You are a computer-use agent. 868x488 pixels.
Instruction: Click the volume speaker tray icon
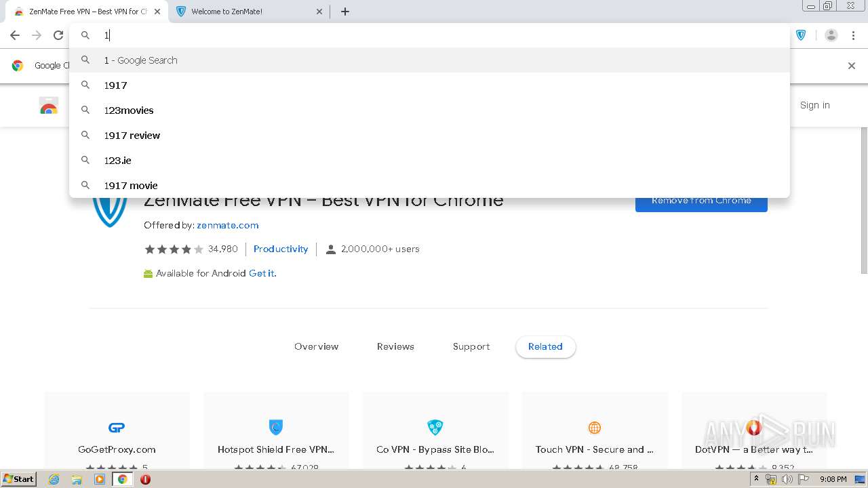click(x=787, y=479)
